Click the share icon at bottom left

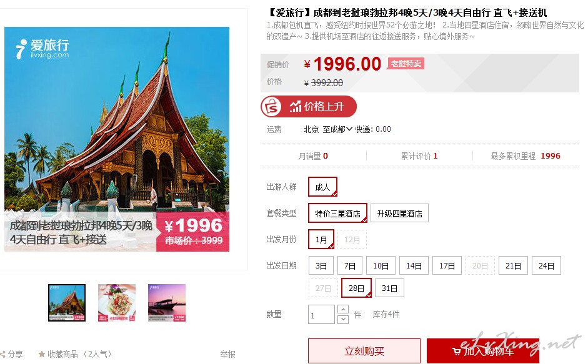point(2,354)
